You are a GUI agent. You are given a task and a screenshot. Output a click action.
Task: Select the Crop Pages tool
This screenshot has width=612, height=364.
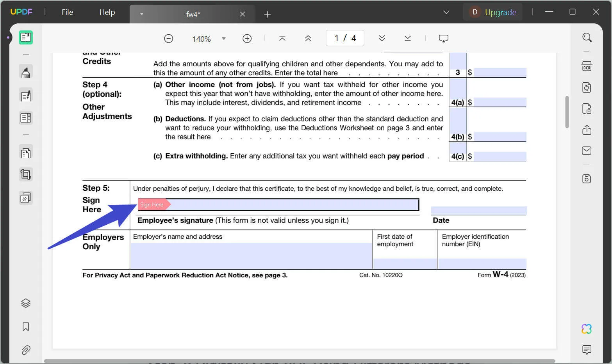point(26,174)
